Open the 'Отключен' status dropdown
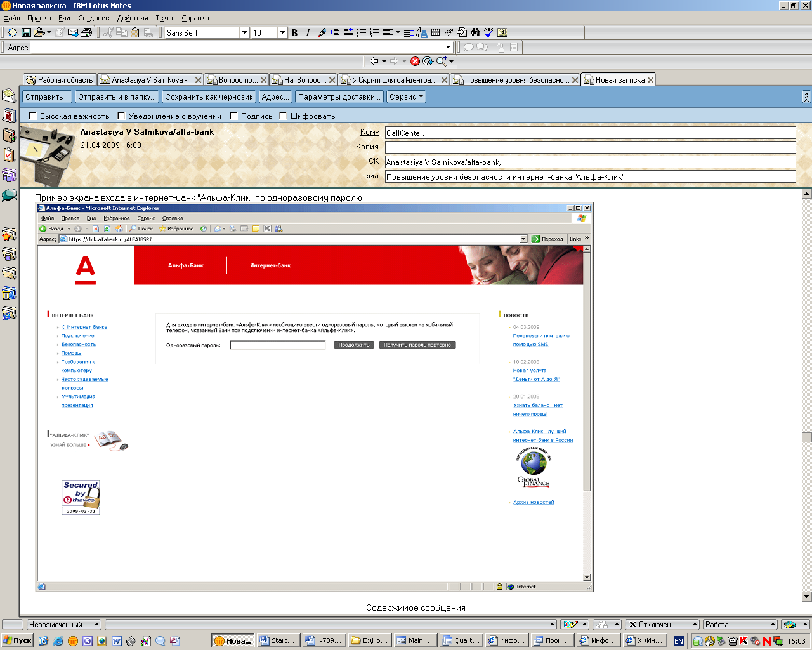Image resolution: width=812 pixels, height=650 pixels. click(x=662, y=625)
